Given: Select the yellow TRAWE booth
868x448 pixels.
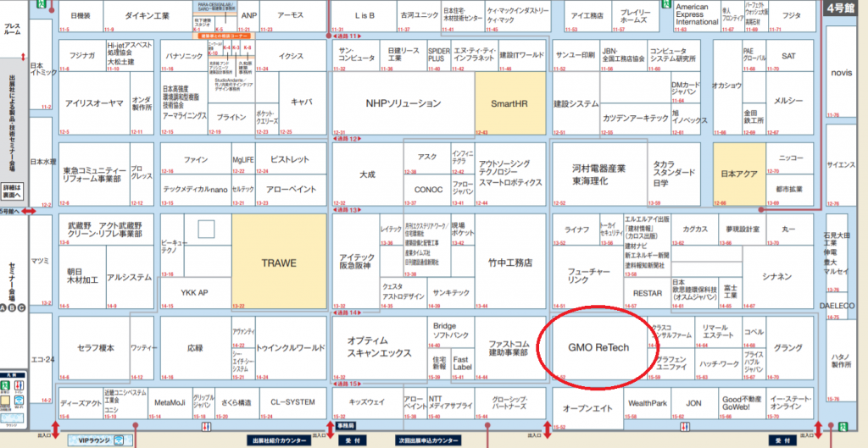Looking at the screenshot, I should (278, 263).
